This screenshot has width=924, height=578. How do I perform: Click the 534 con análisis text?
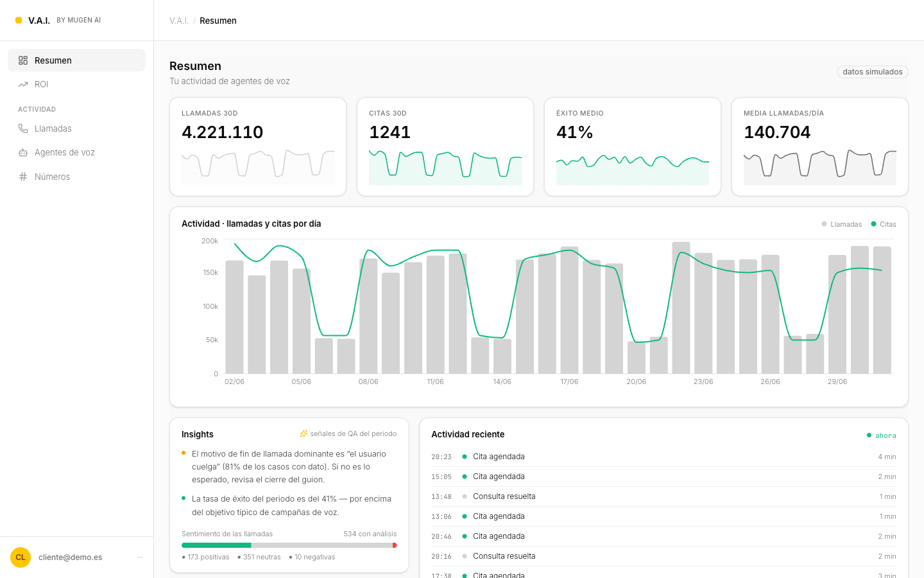[x=370, y=534]
